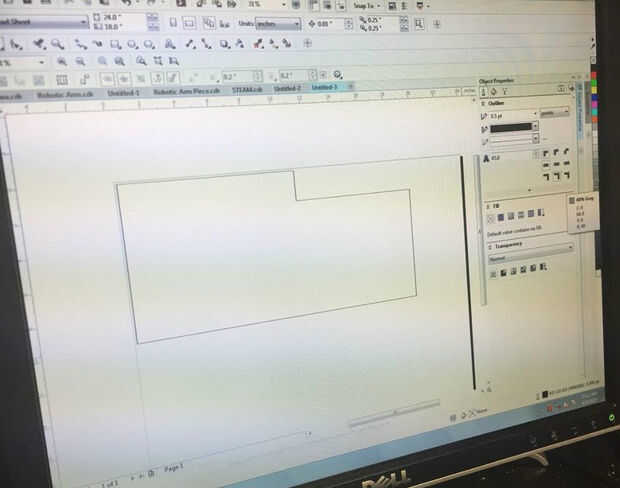Select the Untitled-3 document tab

pyautogui.click(x=324, y=87)
